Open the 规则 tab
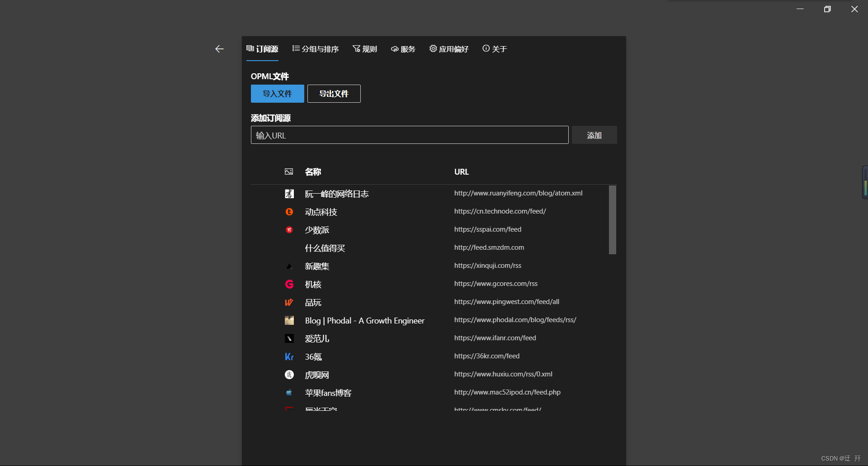Screen dimensions: 868x466 [x=365, y=49]
